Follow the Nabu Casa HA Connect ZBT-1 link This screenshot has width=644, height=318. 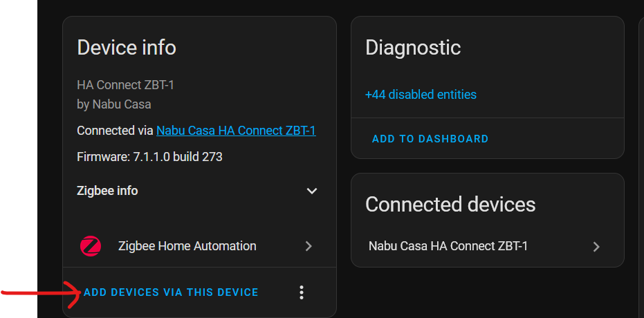236,131
